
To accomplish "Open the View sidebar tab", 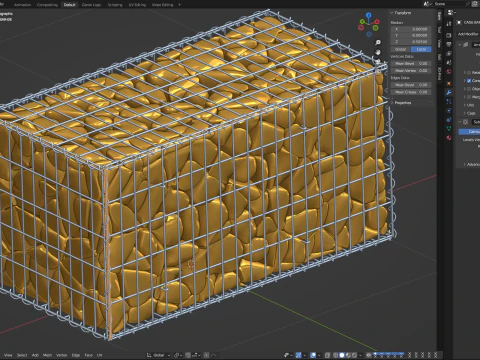I will (440, 43).
